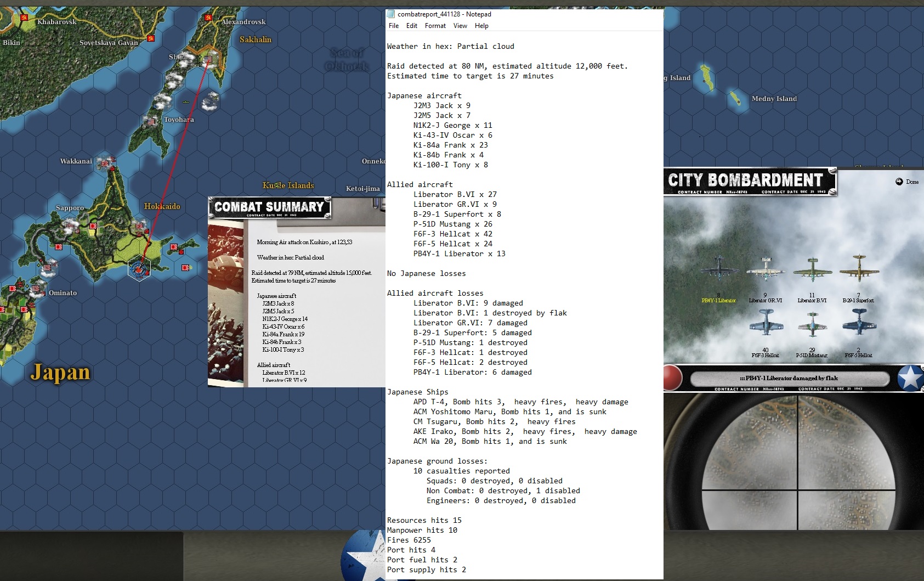
Task: Click the Sapporo city label on map
Action: tap(70, 208)
